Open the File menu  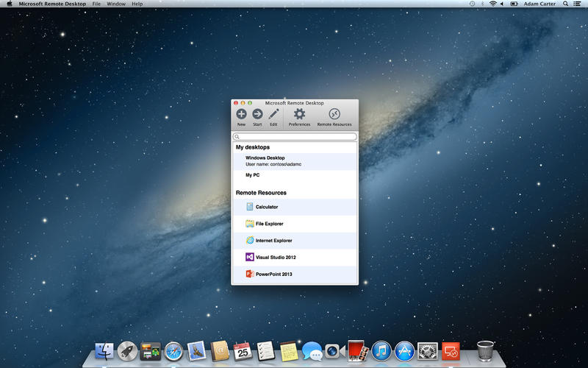point(96,4)
